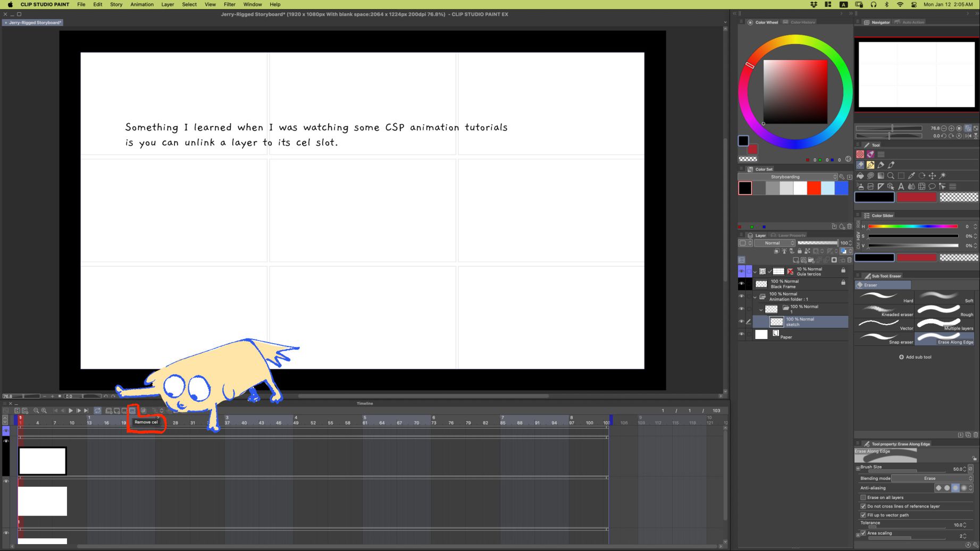Collapse the Animation folder : 1 layer
Screen dimensions: 980x551
tap(755, 296)
